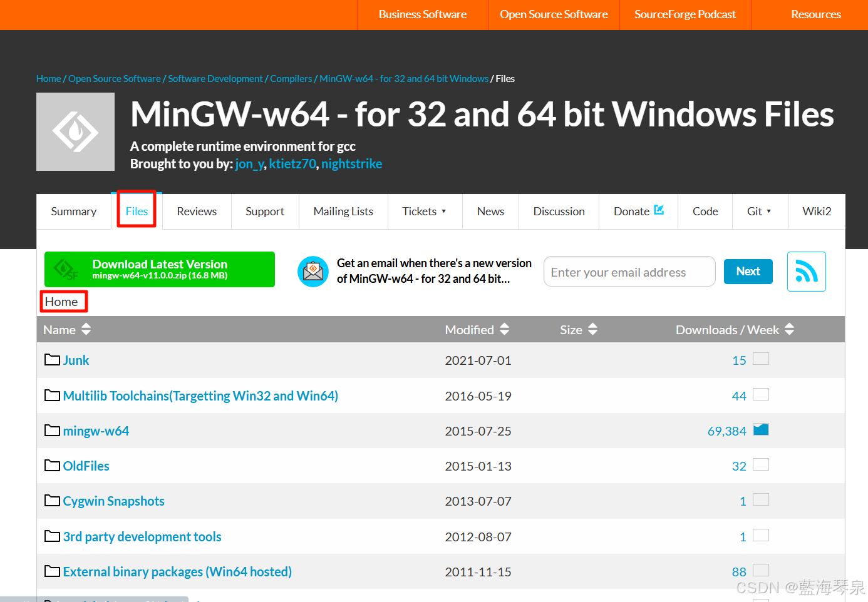Click the Download Latest Version button

160,269
